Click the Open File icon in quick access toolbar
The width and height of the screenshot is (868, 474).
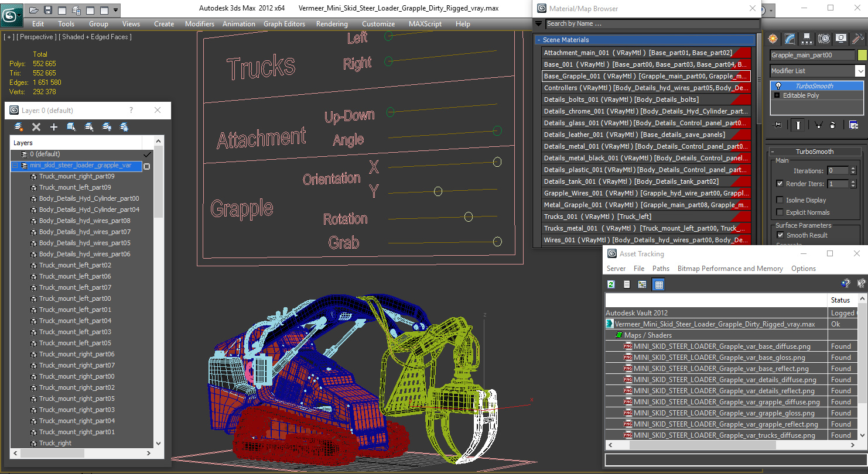(x=34, y=10)
